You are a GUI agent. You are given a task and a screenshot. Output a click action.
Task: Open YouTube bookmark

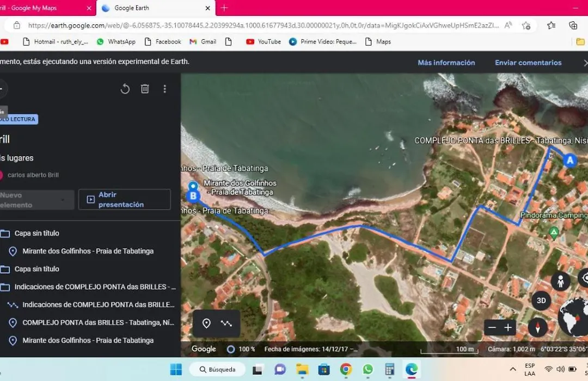[264, 41]
